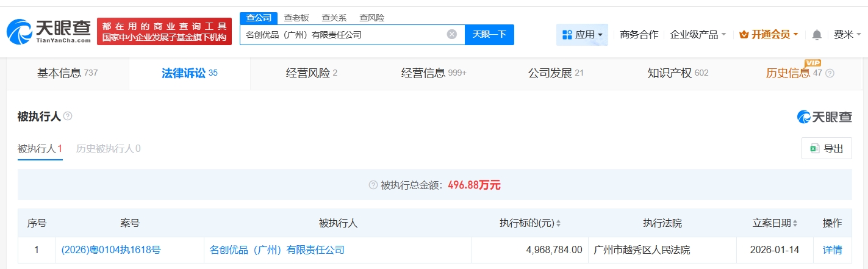The height and width of the screenshot is (269, 868).
Task: Click help icon next to 被执行人 heading
Action: (x=68, y=116)
